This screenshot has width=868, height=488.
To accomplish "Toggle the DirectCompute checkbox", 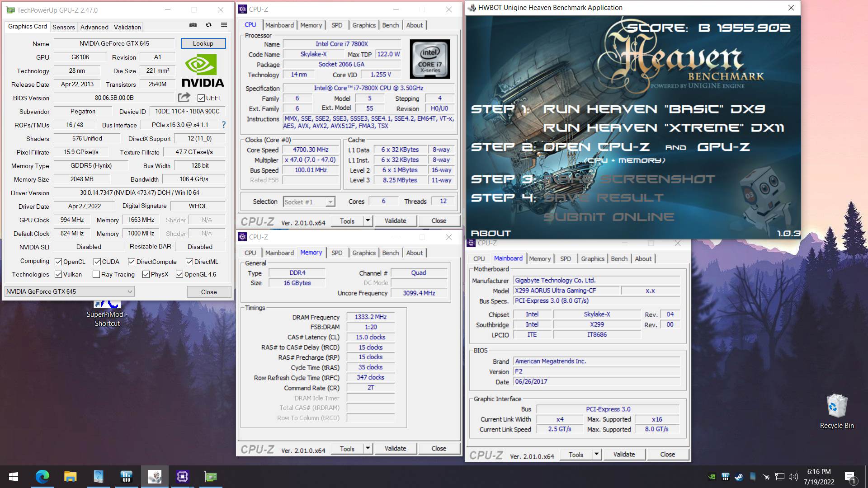I will (132, 262).
